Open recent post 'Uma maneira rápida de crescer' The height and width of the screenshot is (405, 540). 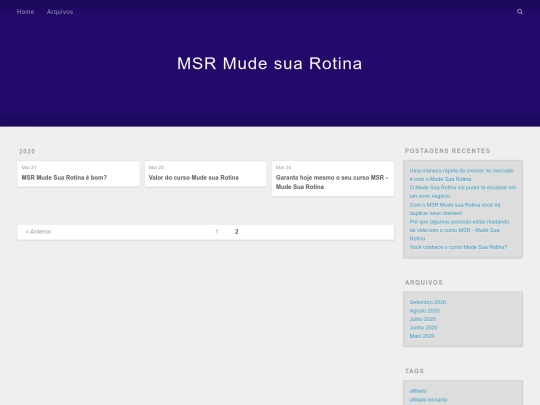pos(461,175)
